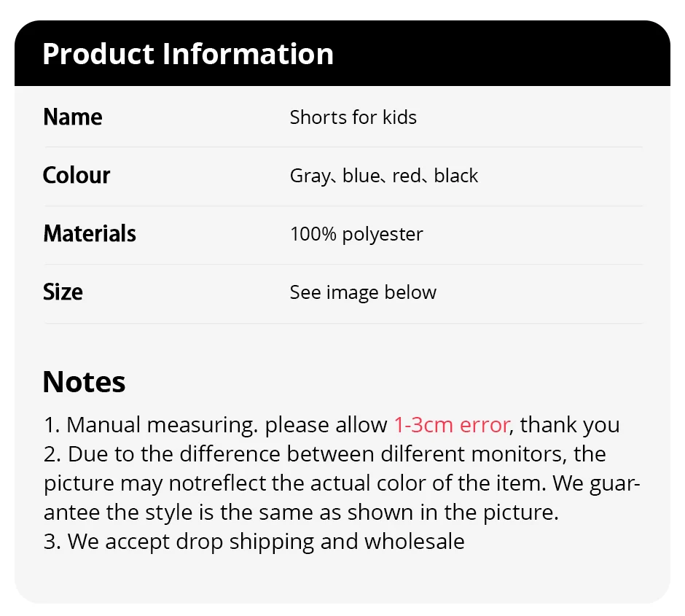Image resolution: width=685 pixels, height=616 pixels.
Task: Click the Materials row label
Action: (x=90, y=234)
